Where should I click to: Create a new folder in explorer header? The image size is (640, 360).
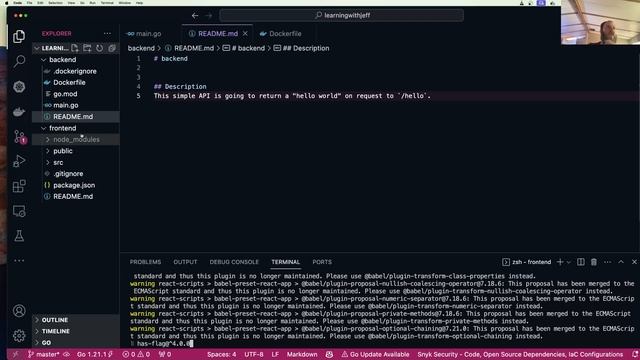[87, 48]
